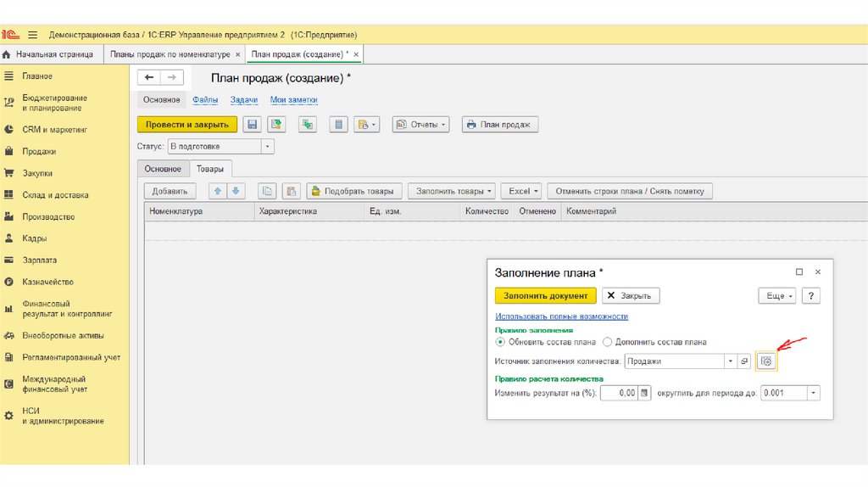Open the selected source value icon next to Продажи
Viewport: 868px width, 487px height.
coord(745,361)
